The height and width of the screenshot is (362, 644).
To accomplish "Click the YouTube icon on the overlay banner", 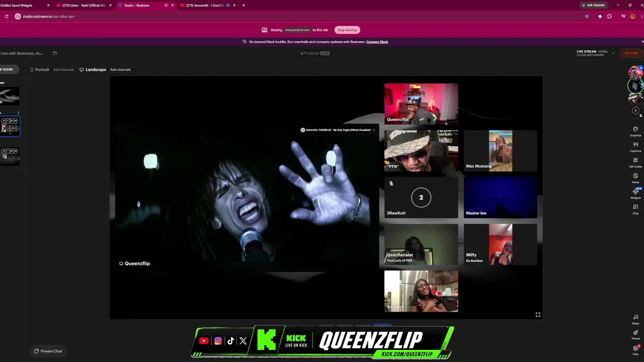I will (204, 341).
